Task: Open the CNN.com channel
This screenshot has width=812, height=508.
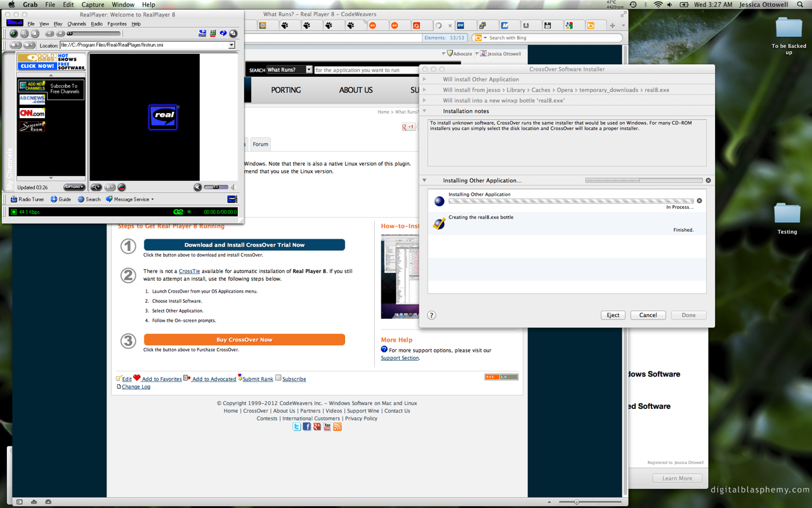Action: point(32,113)
